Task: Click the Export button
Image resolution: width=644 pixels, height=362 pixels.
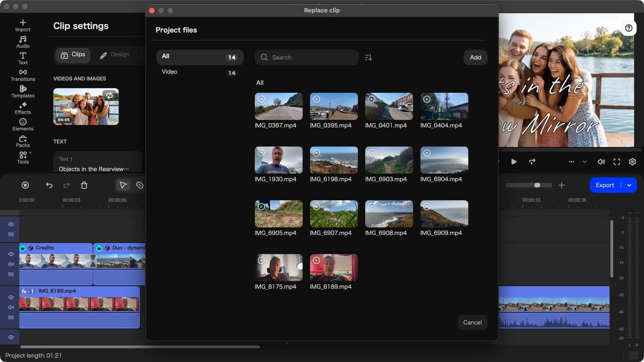Action: point(605,185)
